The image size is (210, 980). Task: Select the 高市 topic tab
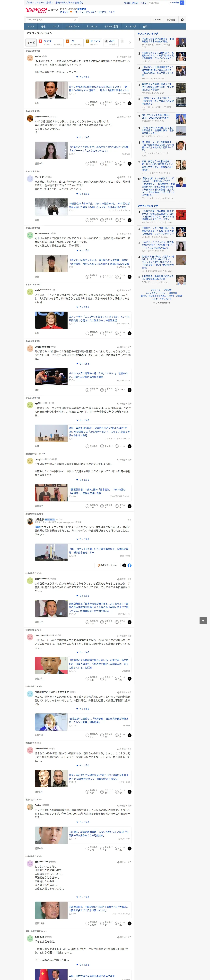[111, 43]
